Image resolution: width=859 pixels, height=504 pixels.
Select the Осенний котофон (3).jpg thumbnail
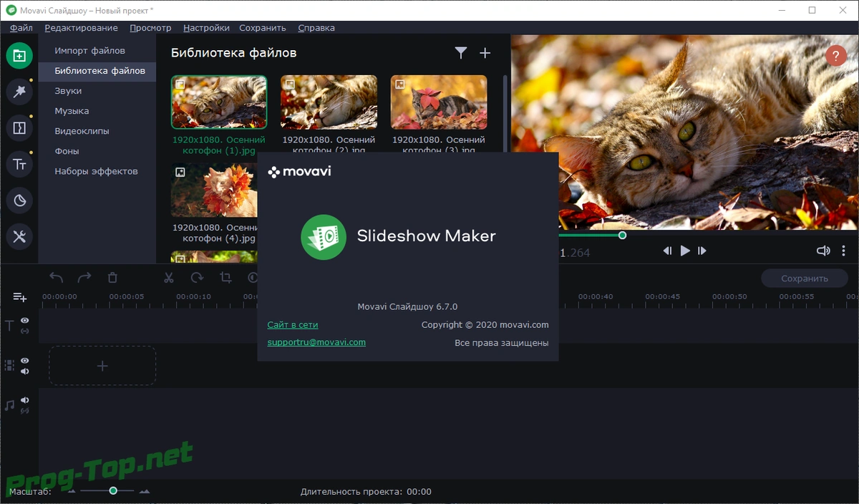point(439,102)
